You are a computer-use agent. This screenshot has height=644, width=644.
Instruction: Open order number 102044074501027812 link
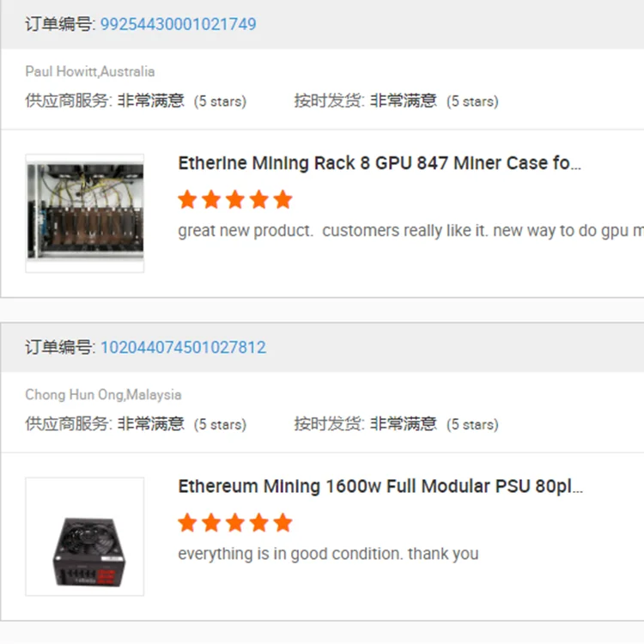pos(183,348)
